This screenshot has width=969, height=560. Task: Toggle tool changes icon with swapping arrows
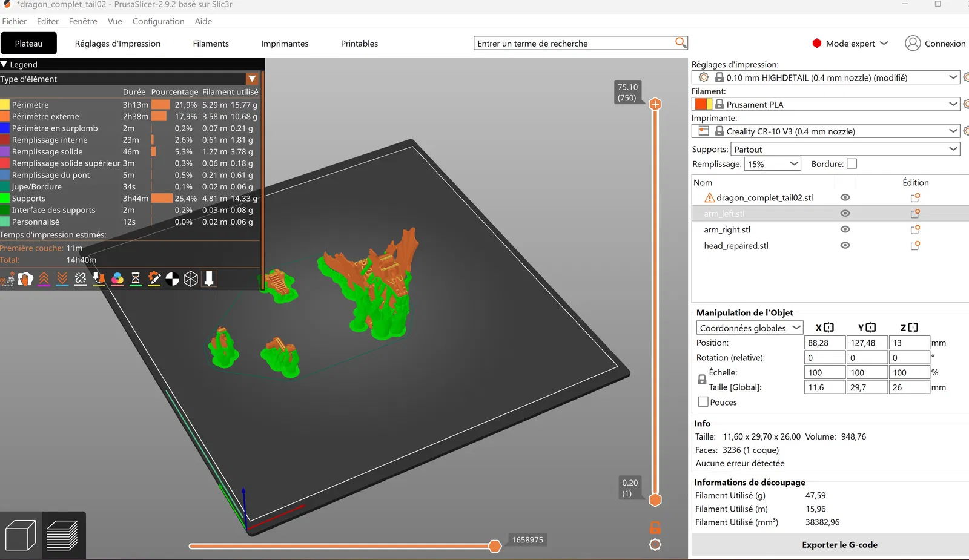coord(99,279)
